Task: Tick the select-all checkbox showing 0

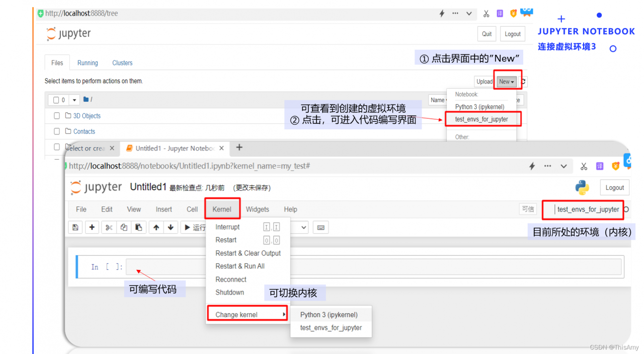Action: pos(56,100)
